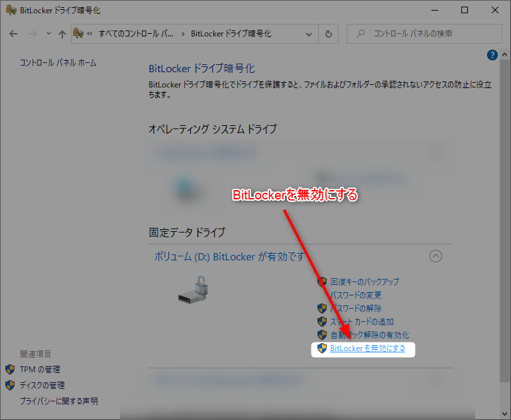Open コントロール パネル ホーム link
511x420 pixels.
(58, 62)
